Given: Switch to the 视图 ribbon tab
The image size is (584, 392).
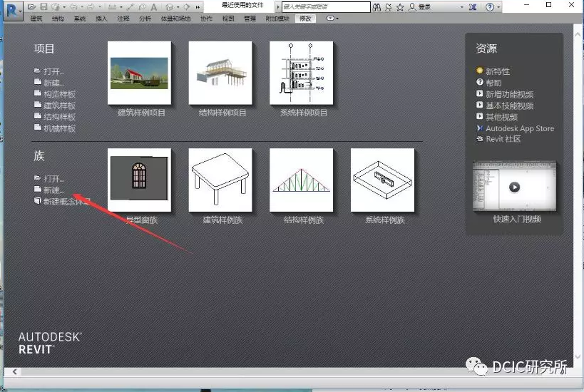Looking at the screenshot, I should 228,19.
